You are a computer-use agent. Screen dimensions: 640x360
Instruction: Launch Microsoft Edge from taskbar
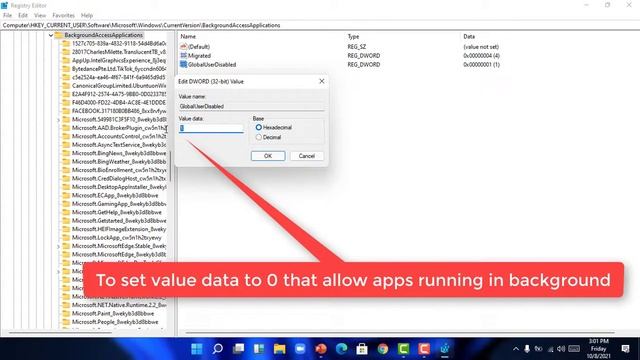coord(342,349)
